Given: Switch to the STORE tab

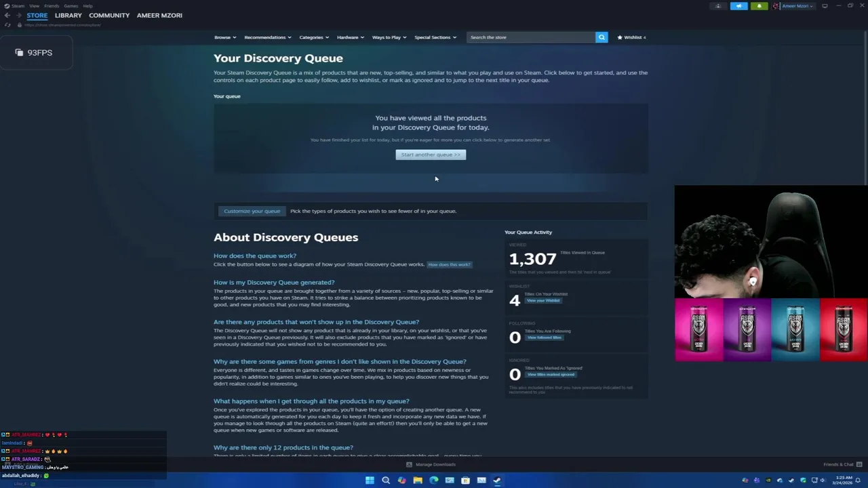Looking at the screenshot, I should coord(37,16).
